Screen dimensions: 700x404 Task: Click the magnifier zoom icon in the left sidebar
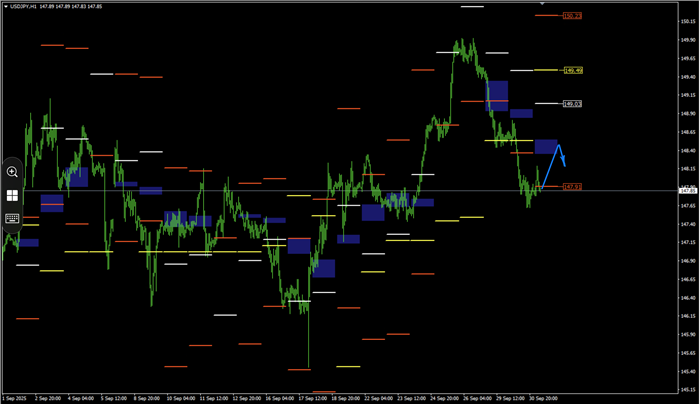tap(12, 172)
